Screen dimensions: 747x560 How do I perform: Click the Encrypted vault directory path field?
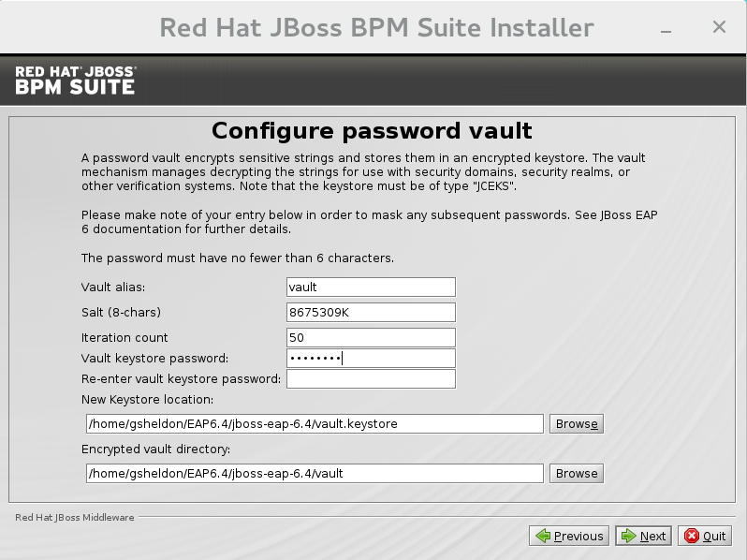(x=315, y=473)
